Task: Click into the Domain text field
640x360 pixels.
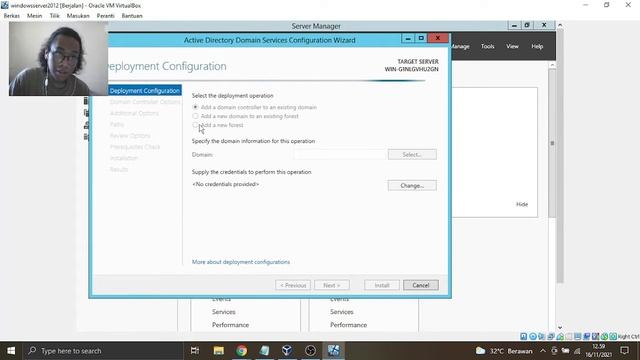Action: tap(339, 154)
